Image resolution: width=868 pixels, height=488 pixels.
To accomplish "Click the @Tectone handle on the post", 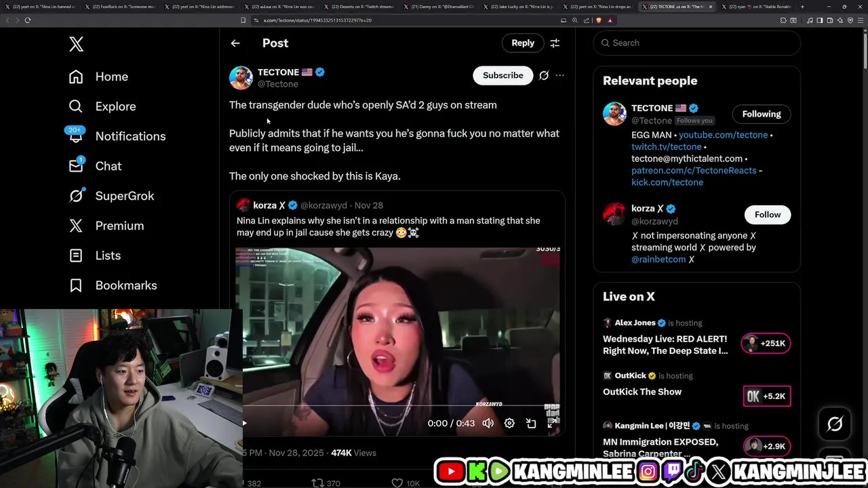I will (x=278, y=84).
